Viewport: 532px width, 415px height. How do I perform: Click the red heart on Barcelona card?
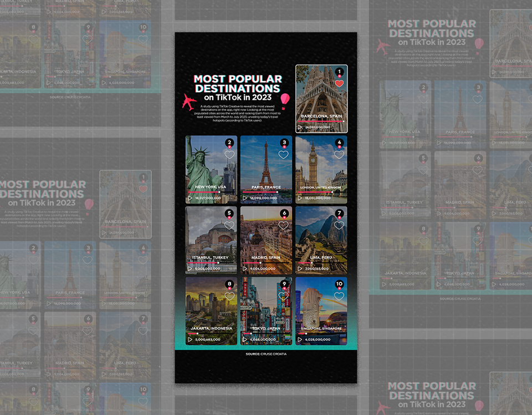pos(339,84)
